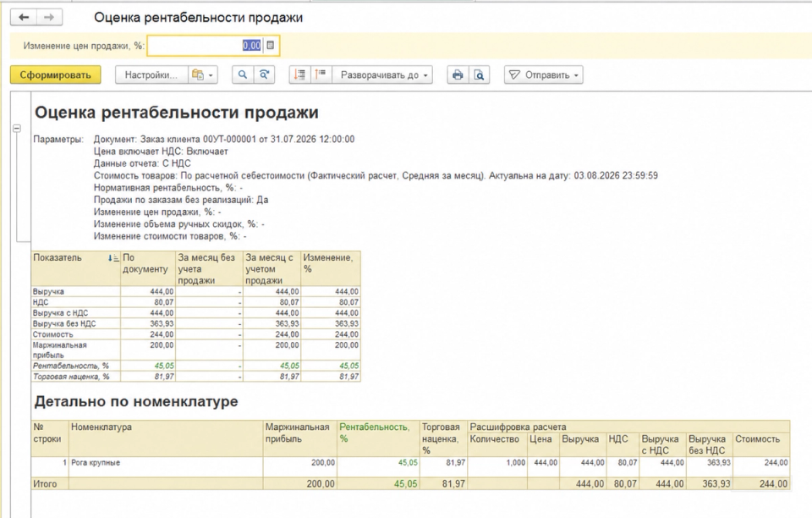
Task: Click Выручка без НДС row label
Action: [64, 323]
